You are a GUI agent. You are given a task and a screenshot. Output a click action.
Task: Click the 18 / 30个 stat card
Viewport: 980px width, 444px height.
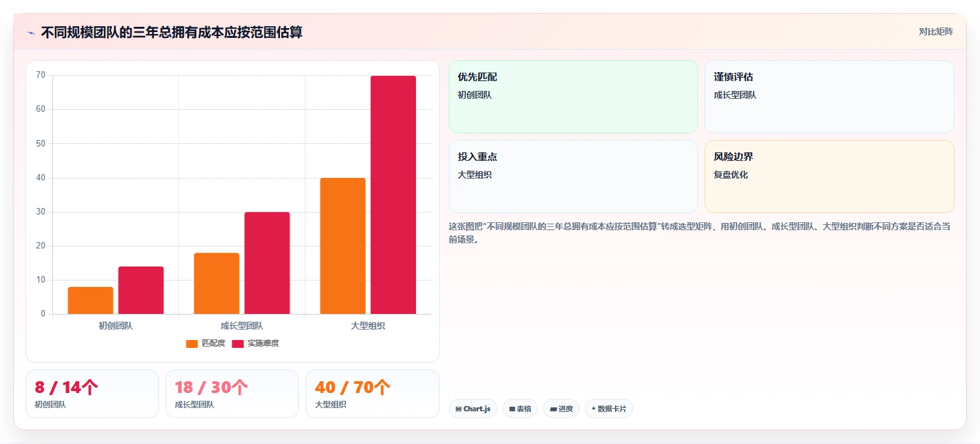(232, 394)
